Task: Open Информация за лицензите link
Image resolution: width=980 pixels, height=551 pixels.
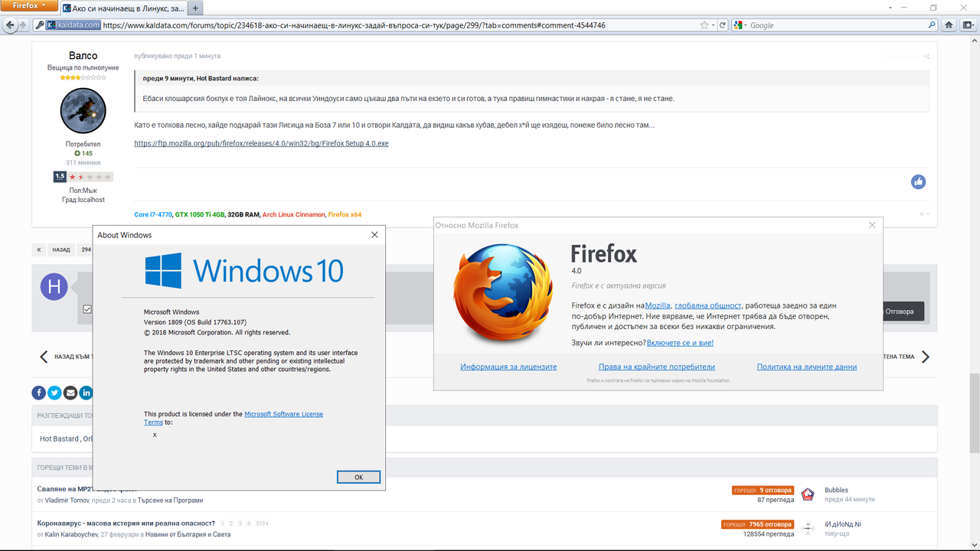Action: [508, 367]
